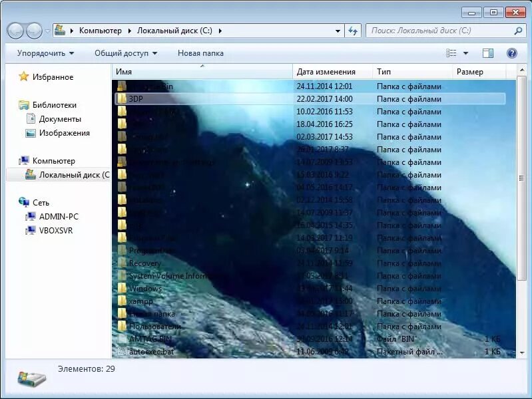Click the type Файл "BIN"
Image resolution: width=532 pixels, height=399 pixels.
[397, 339]
